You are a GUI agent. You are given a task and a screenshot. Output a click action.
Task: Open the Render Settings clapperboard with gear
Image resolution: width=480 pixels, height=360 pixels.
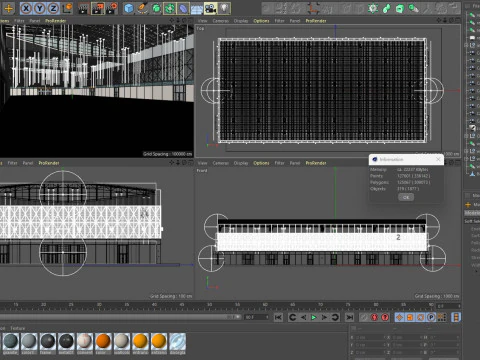[x=112, y=8]
